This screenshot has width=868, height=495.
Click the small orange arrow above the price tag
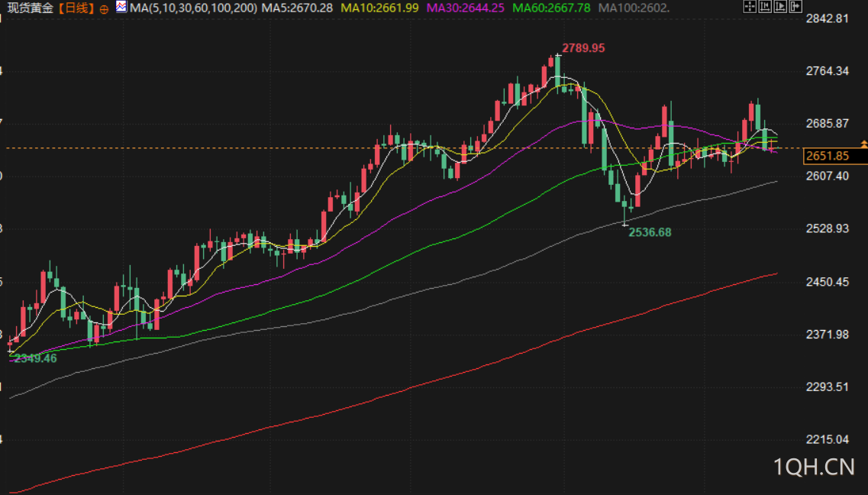coord(863,144)
